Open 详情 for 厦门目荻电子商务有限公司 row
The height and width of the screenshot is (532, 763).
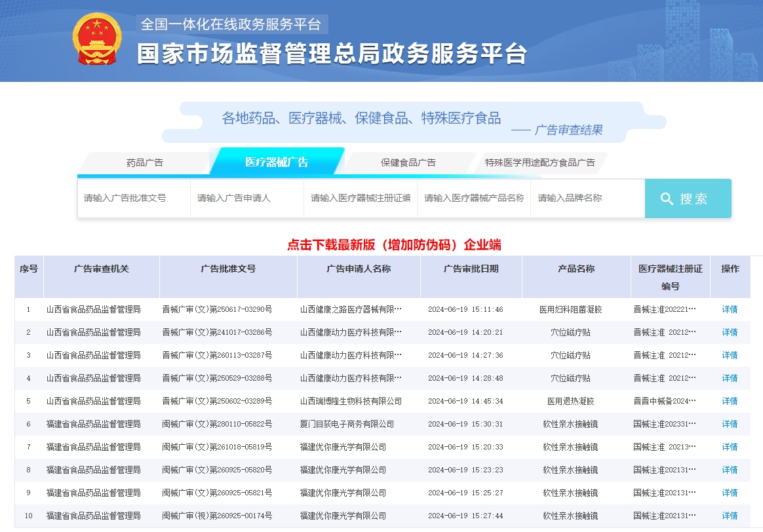(x=729, y=424)
